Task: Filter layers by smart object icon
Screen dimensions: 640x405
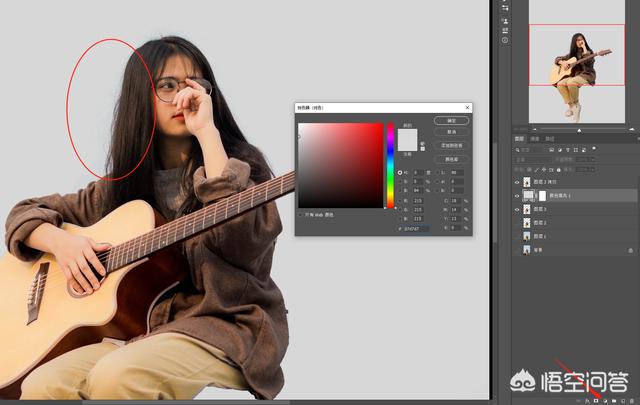Action: [x=584, y=150]
